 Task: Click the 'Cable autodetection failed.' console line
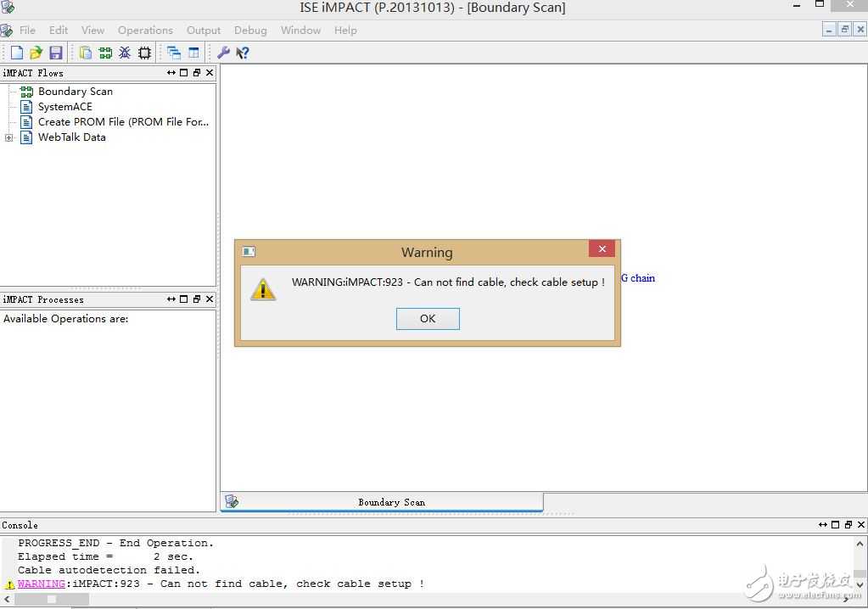click(109, 570)
